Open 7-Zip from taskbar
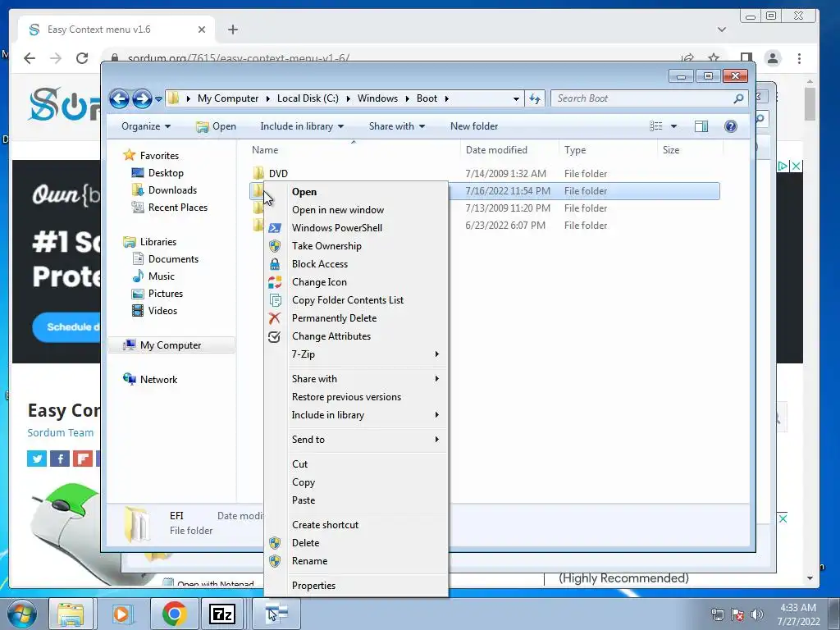Viewport: 840px width, 630px height. pyautogui.click(x=222, y=614)
